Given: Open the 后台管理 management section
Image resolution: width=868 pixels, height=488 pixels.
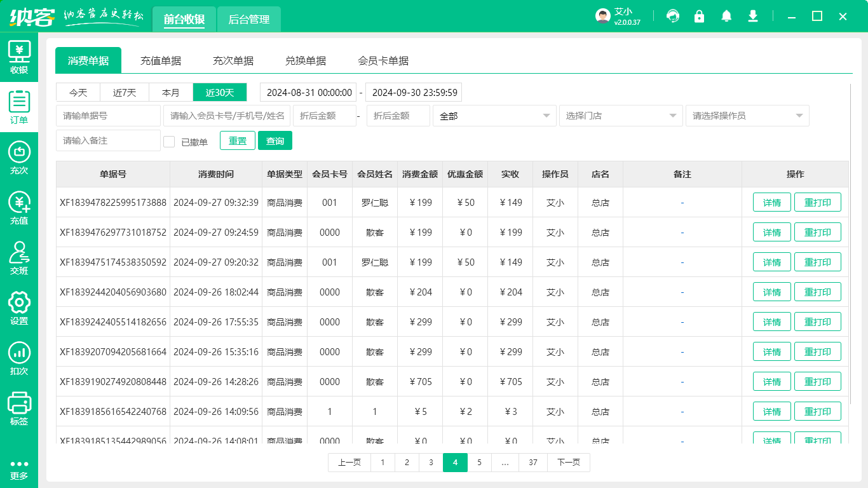Looking at the screenshot, I should [x=248, y=19].
